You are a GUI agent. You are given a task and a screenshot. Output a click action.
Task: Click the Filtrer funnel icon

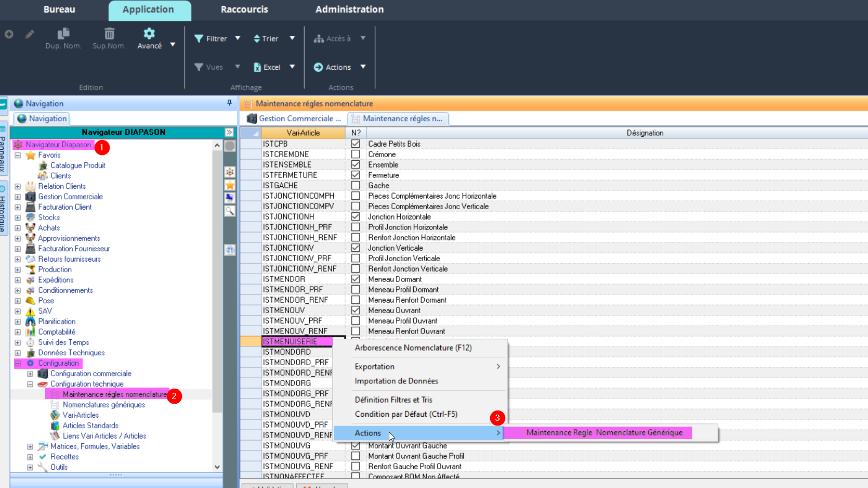coord(199,38)
